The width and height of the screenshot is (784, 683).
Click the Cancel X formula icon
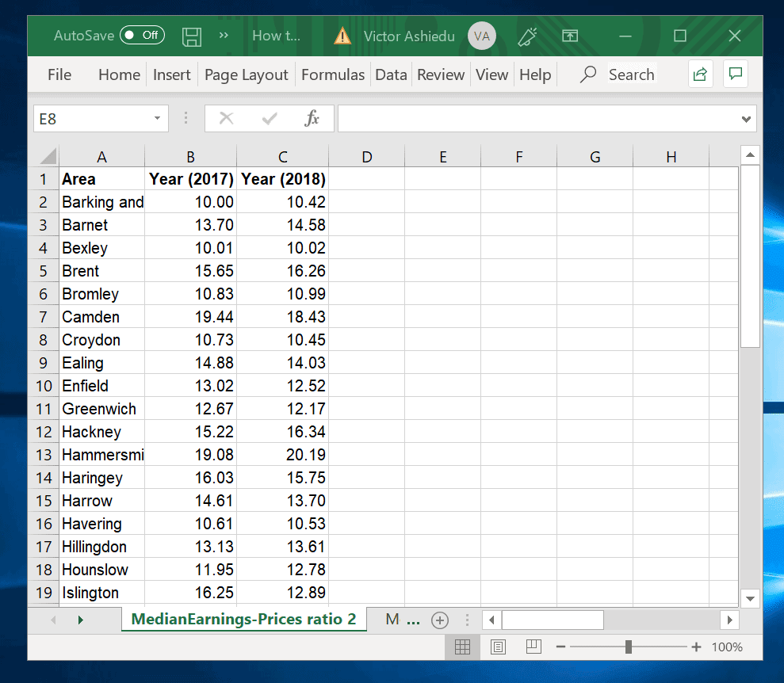click(227, 118)
